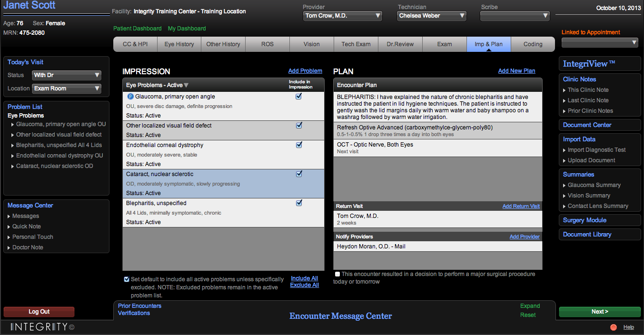Screen dimensions: 644x335
Task: Toggle the default include active problems checkbox
Action: (x=126, y=279)
